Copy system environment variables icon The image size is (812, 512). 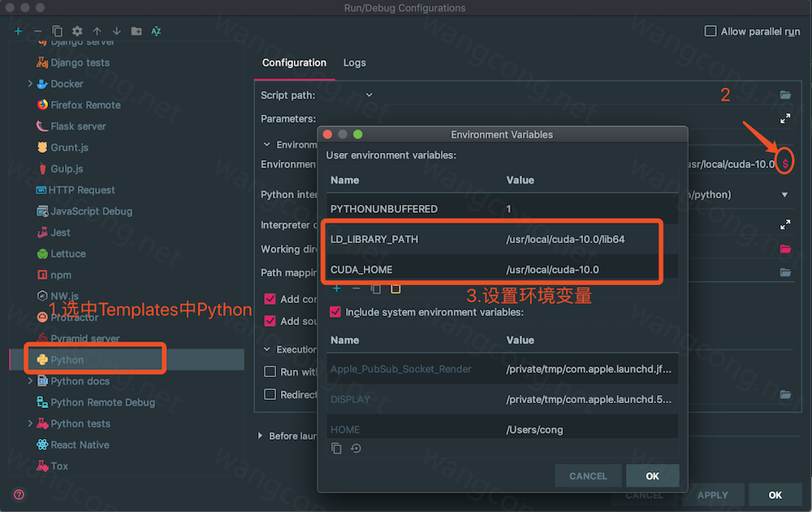[337, 449]
